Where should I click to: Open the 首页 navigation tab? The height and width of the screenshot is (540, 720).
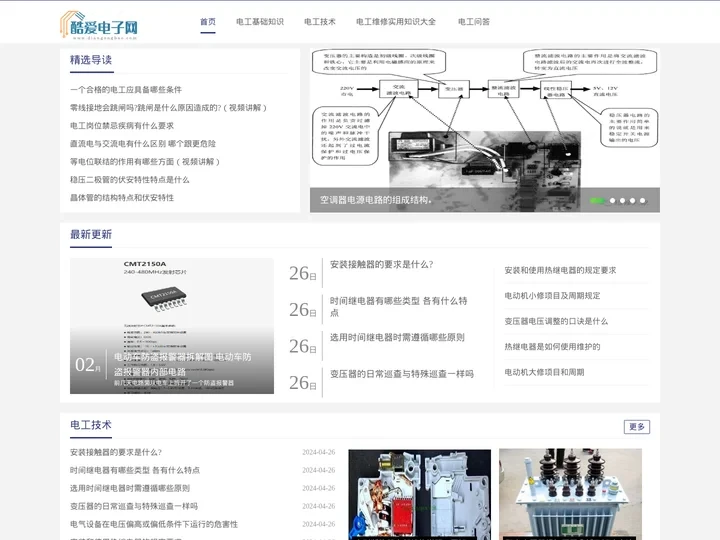(x=208, y=22)
